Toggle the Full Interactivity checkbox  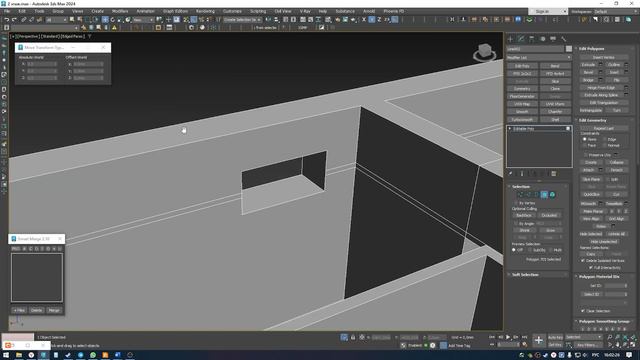591,268
